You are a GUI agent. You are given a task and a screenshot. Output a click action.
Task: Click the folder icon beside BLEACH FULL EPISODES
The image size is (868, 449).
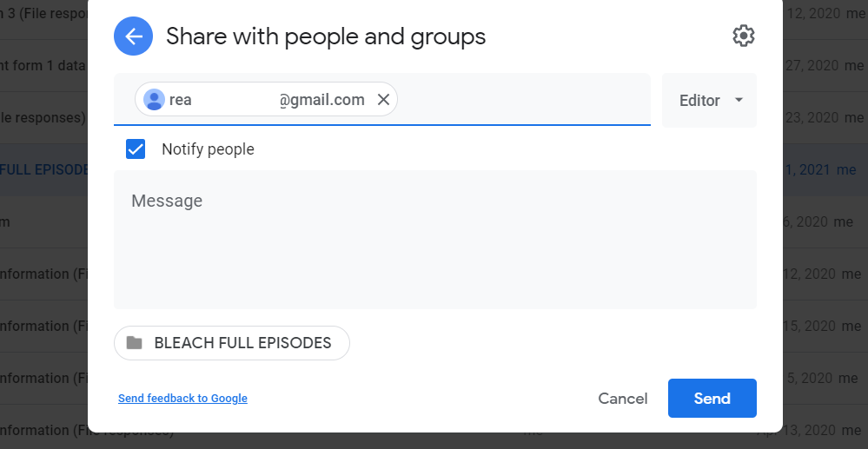[134, 343]
